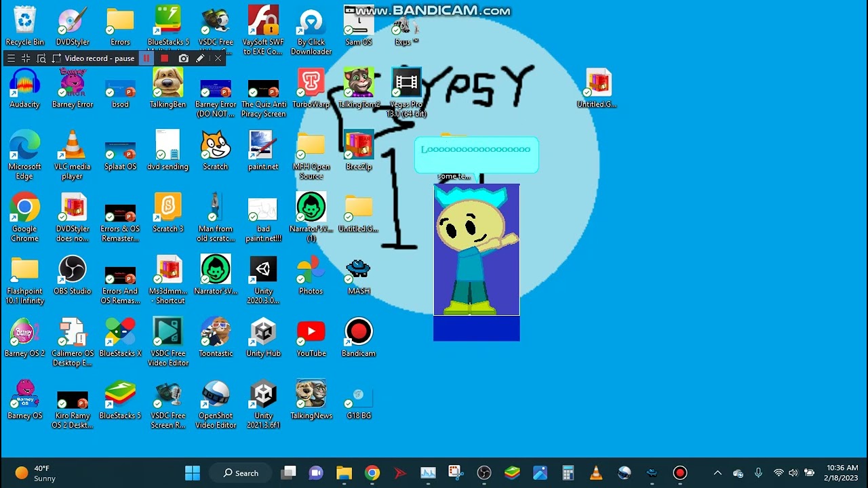The width and height of the screenshot is (868, 488).
Task: Select the TalkingBen desktop icon
Action: (x=168, y=88)
